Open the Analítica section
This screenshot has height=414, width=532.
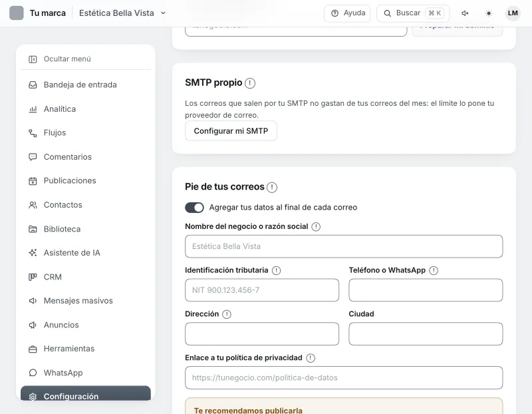click(86, 109)
